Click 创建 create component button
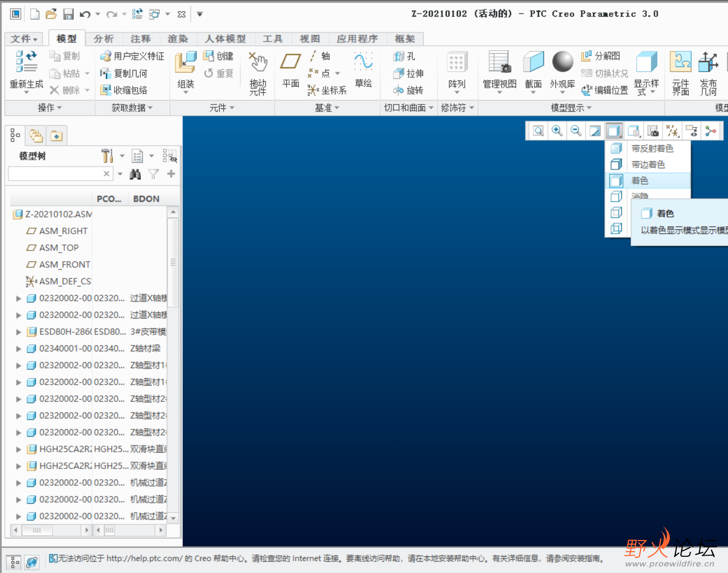 [x=218, y=56]
